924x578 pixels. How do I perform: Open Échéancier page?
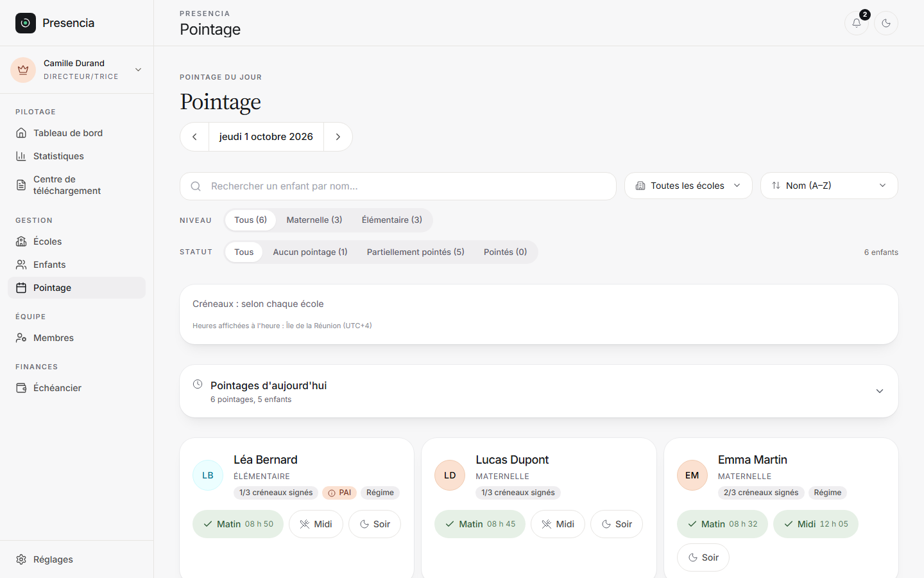tap(77, 388)
